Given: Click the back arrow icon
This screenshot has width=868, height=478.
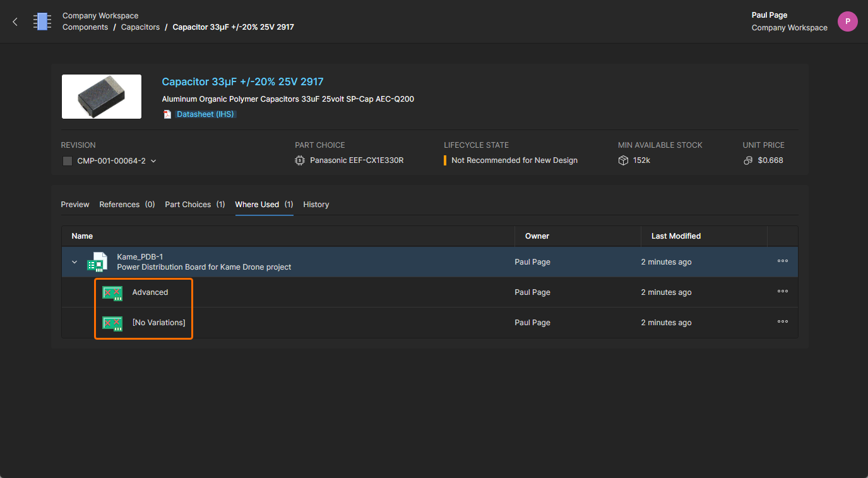Looking at the screenshot, I should click(15, 21).
